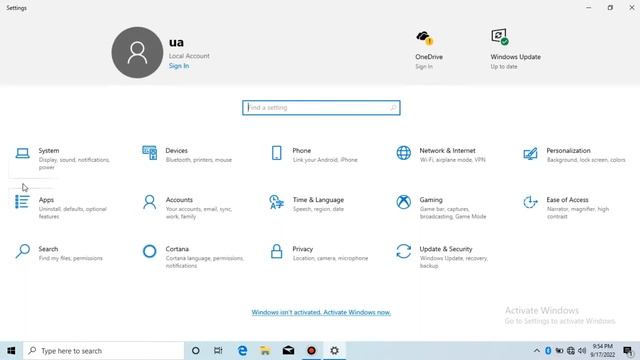Click the Settings gear taskbar icon
Viewport: 640px width, 360px height.
point(334,351)
